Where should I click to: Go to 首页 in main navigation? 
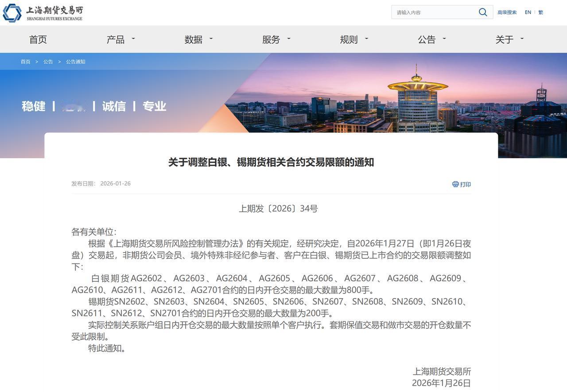click(38, 39)
